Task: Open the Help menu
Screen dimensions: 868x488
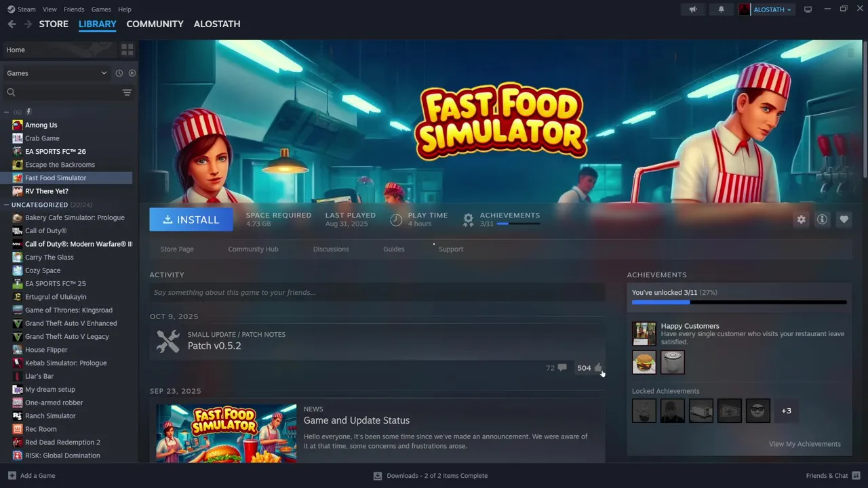Action: 124,9
